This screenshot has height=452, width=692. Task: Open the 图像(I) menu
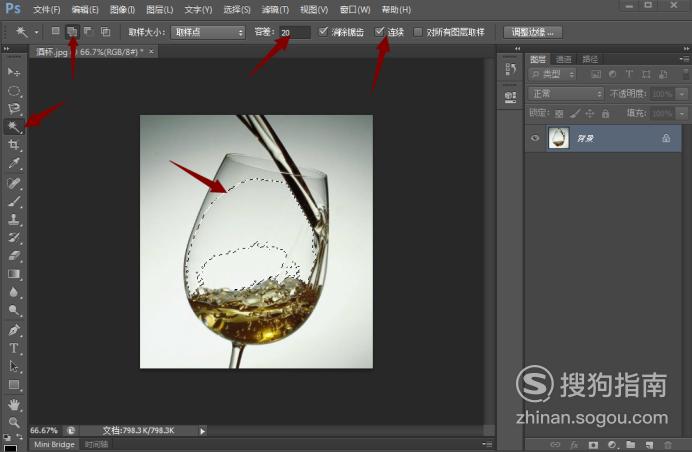(122, 9)
